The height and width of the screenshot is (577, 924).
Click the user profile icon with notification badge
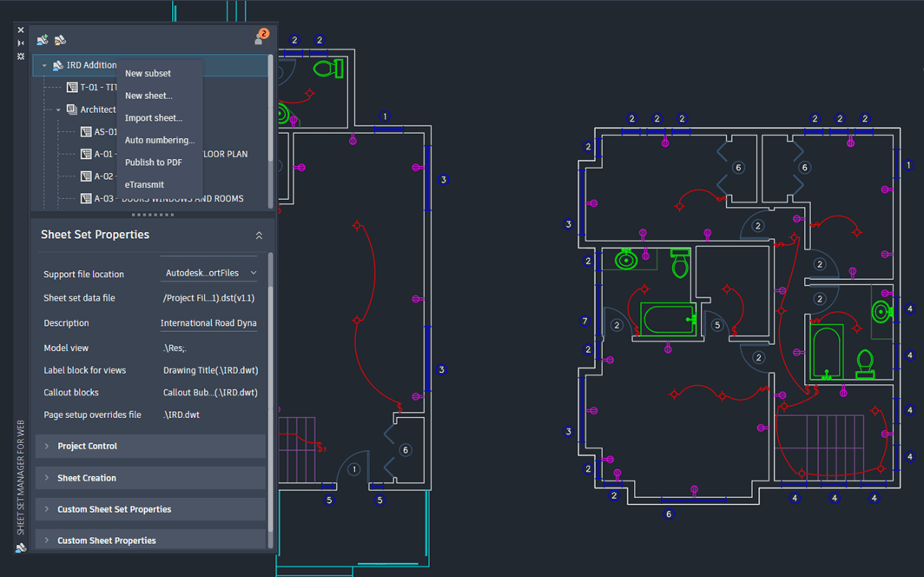click(258, 38)
